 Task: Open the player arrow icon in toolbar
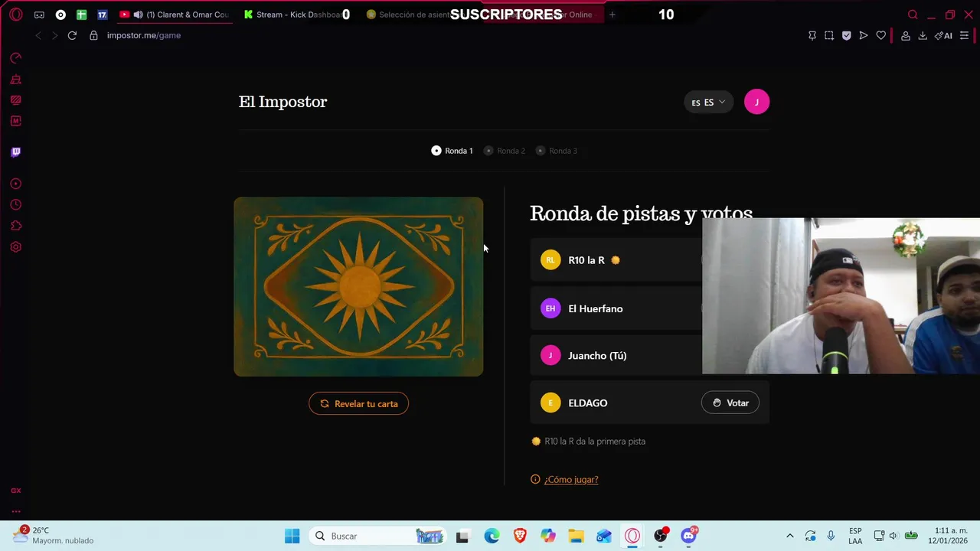coord(864,35)
